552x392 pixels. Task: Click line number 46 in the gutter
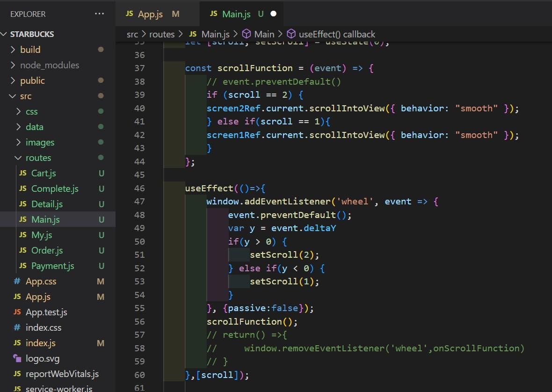[139, 188]
